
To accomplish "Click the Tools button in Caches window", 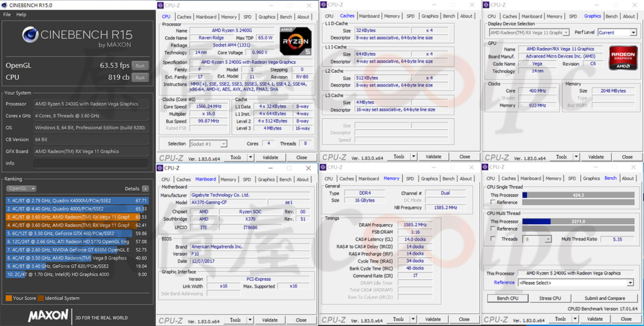I will click(399, 157).
